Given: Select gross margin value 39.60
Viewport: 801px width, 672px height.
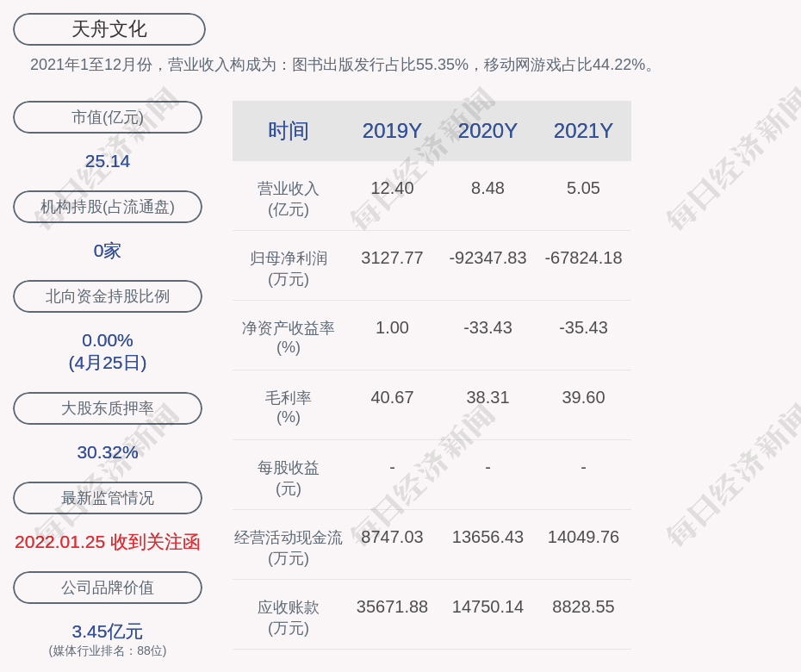Looking at the screenshot, I should pyautogui.click(x=583, y=397).
